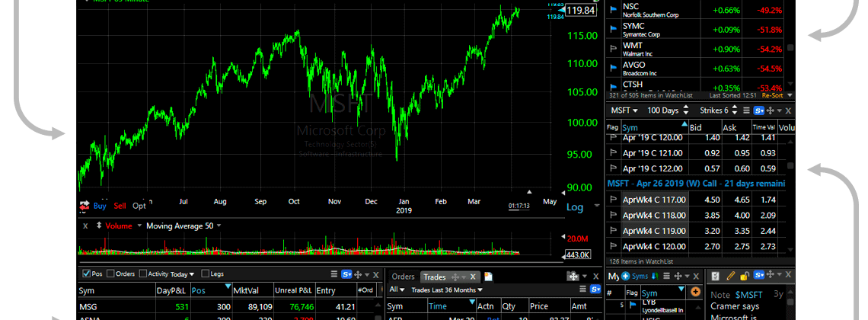Click the Re-Sort link in watchlist footer
Image resolution: width=868 pixels, height=320 pixels.
[x=773, y=95]
